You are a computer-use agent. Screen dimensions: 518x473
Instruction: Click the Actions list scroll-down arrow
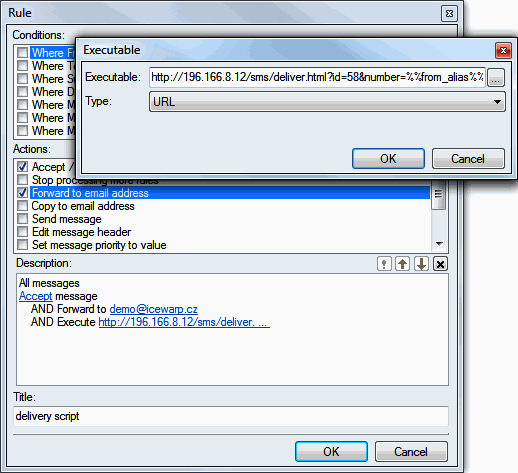439,244
